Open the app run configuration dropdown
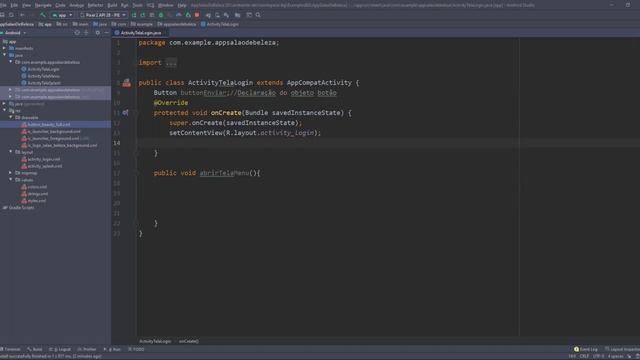Viewport: 640px width, 360px height. (x=62, y=15)
